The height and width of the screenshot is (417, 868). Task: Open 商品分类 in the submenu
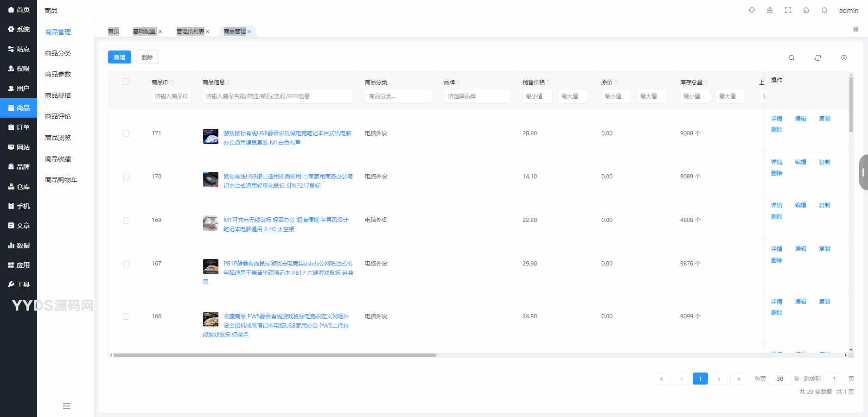click(x=58, y=53)
